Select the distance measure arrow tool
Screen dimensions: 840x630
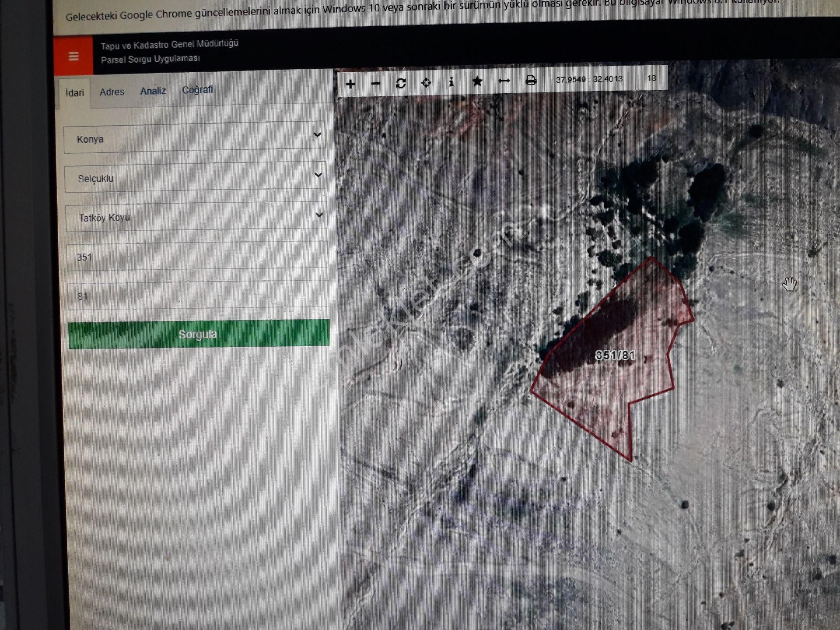[504, 81]
